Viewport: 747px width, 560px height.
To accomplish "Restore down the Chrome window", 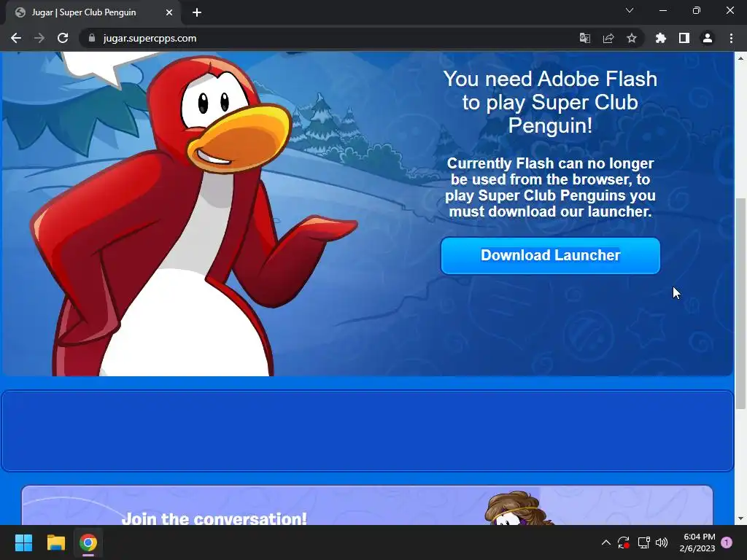I will pyautogui.click(x=697, y=10).
